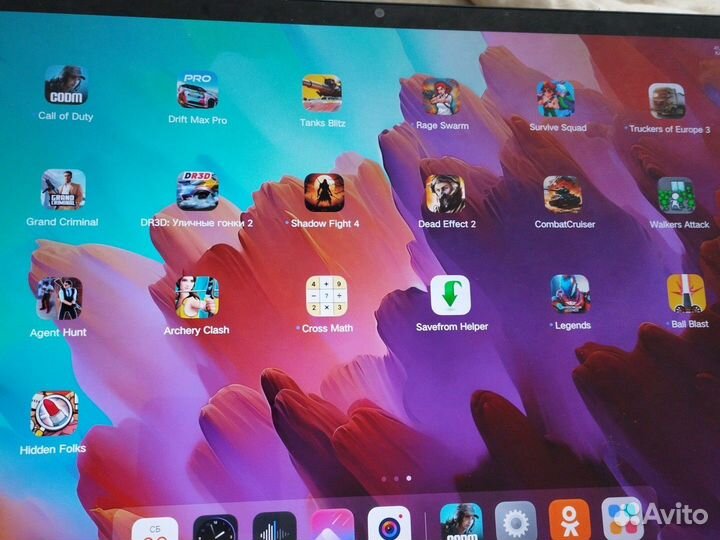This screenshot has width=720, height=540.
Task: Launch Archery Clash
Action: point(197,298)
